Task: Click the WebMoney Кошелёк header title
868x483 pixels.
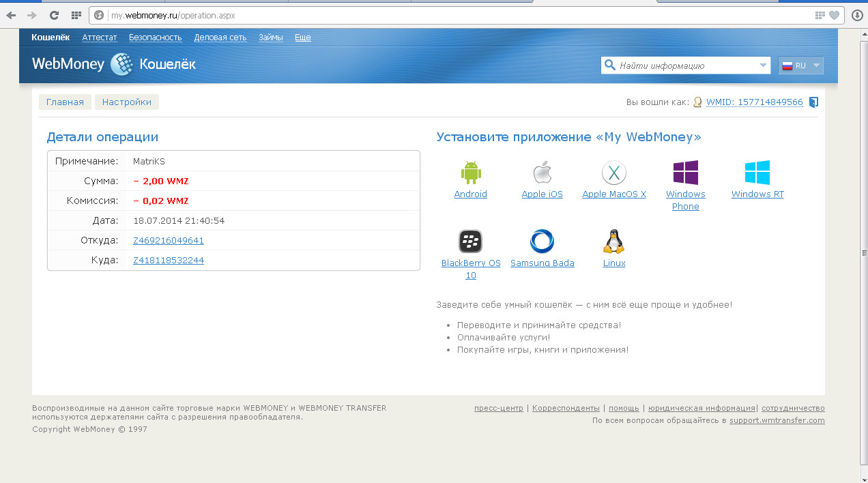Action: click(x=114, y=64)
